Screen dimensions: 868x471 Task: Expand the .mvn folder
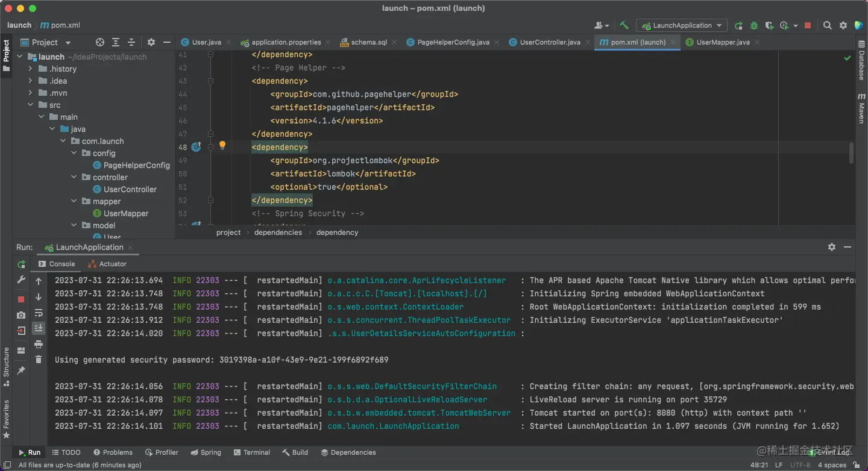[x=30, y=93]
